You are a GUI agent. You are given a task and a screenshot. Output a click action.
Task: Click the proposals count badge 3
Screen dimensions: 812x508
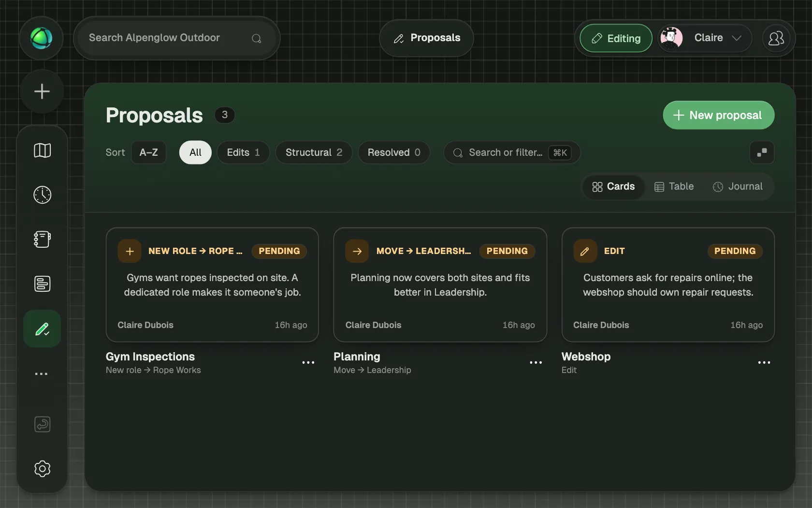click(224, 115)
